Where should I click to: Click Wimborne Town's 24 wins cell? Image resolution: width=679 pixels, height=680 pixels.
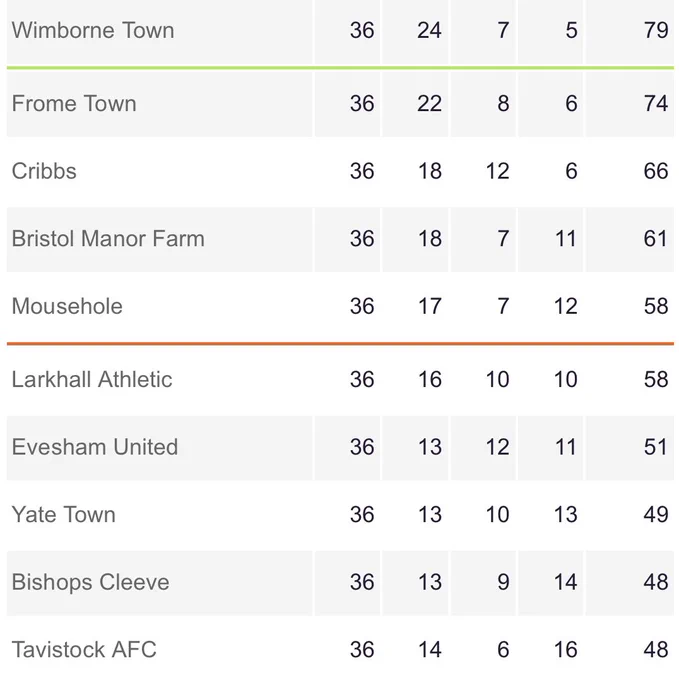tap(429, 30)
